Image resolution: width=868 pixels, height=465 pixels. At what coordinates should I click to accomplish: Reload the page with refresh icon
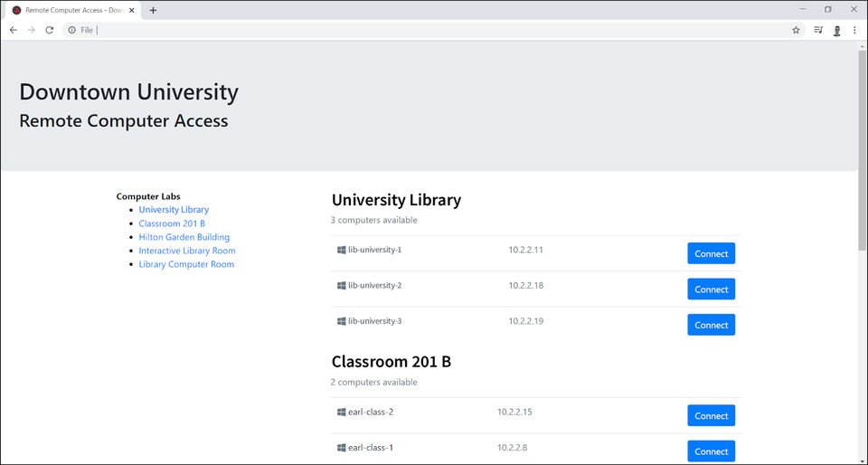pos(50,30)
